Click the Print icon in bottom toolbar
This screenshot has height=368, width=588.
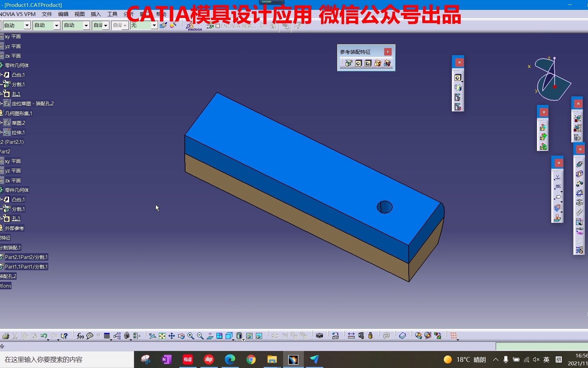(5, 336)
